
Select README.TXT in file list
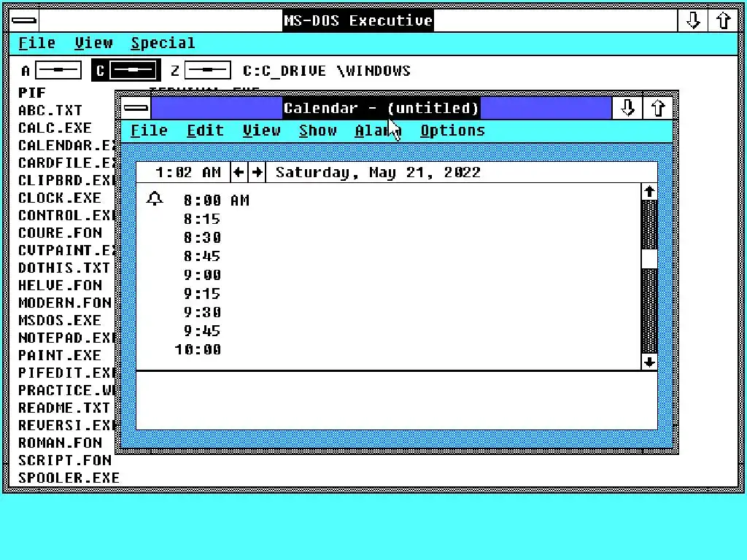(x=64, y=408)
